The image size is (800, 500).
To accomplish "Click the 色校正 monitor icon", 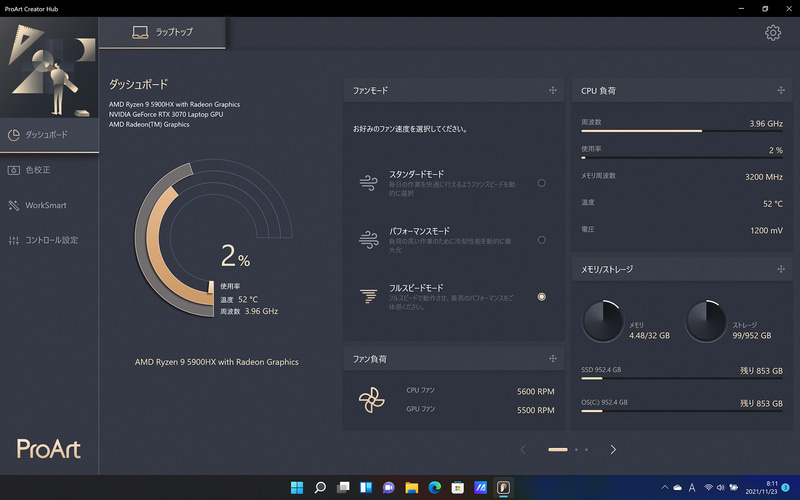I will pyautogui.click(x=14, y=170).
